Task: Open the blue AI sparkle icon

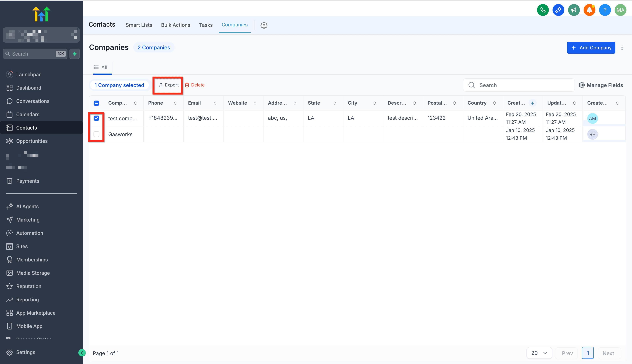Action: (558, 10)
